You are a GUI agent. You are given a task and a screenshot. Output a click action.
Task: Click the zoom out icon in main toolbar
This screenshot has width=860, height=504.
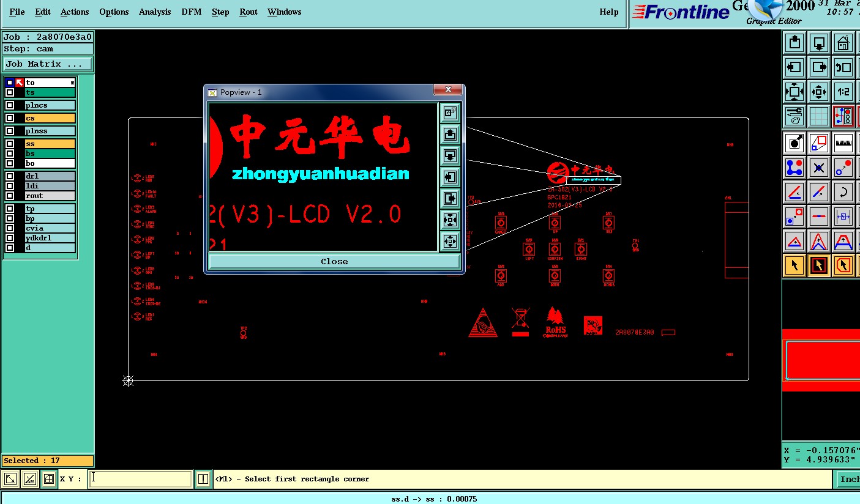[x=819, y=92]
